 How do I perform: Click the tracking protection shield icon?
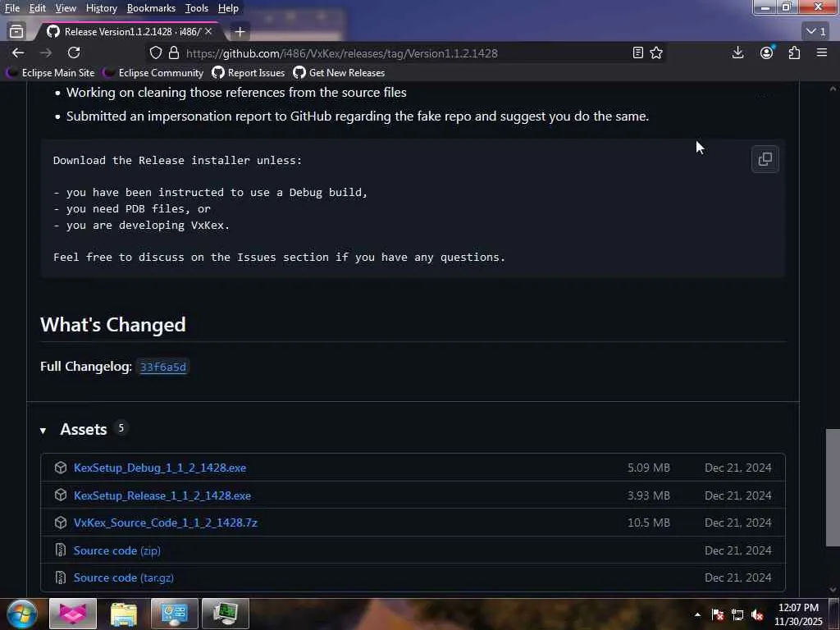(155, 52)
